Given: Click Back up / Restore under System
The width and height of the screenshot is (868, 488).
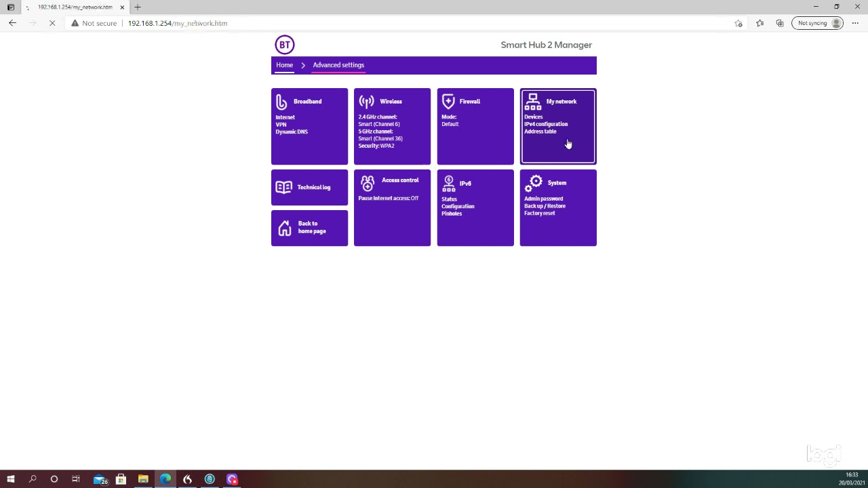Looking at the screenshot, I should (545, 206).
